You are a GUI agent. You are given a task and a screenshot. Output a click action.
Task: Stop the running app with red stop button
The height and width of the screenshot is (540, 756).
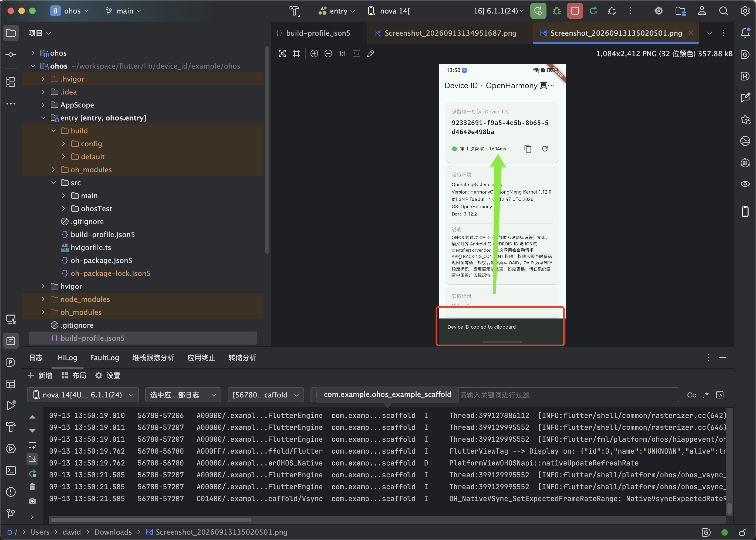click(575, 11)
